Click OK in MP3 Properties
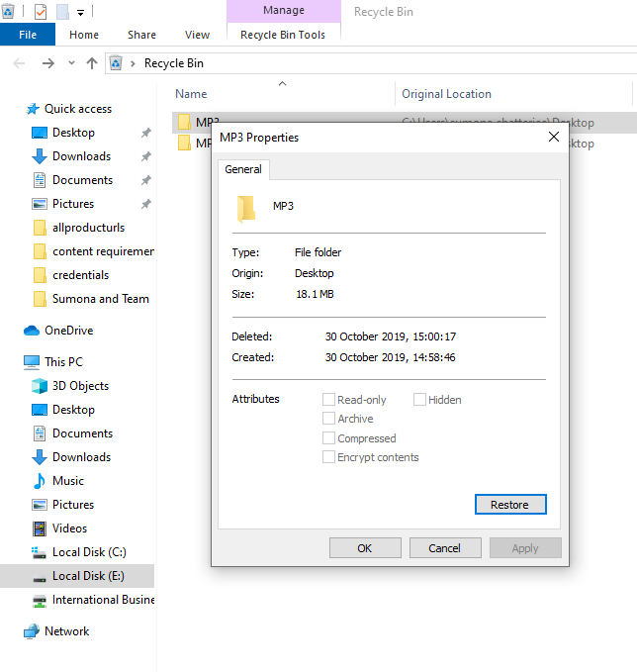The width and height of the screenshot is (637, 672). pos(365,548)
